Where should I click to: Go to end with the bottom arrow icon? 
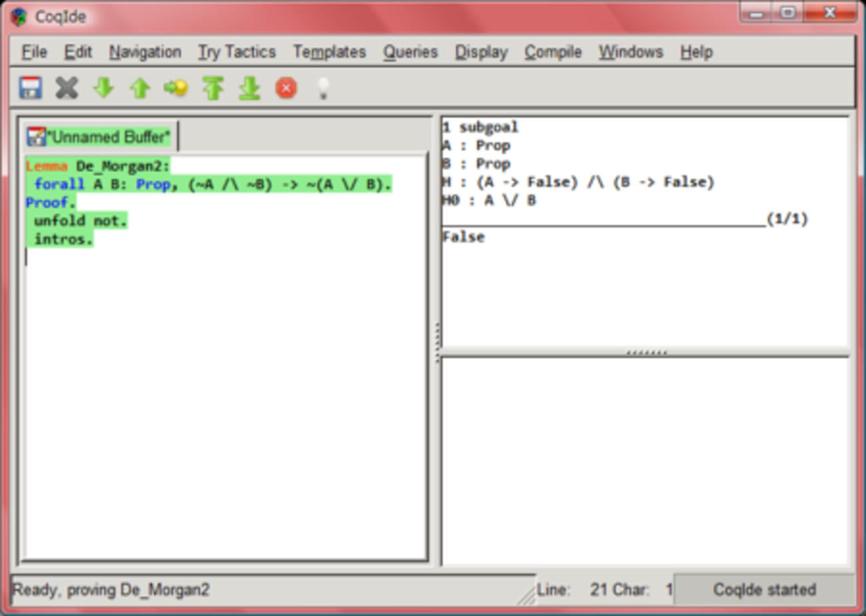249,88
